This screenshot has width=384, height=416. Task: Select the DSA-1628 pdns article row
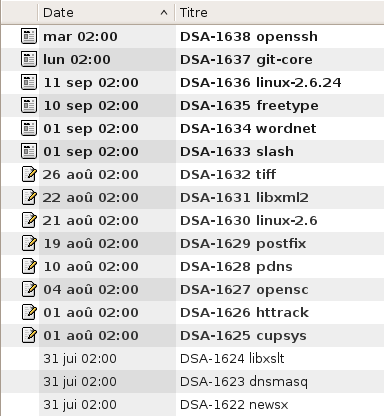[193, 266]
